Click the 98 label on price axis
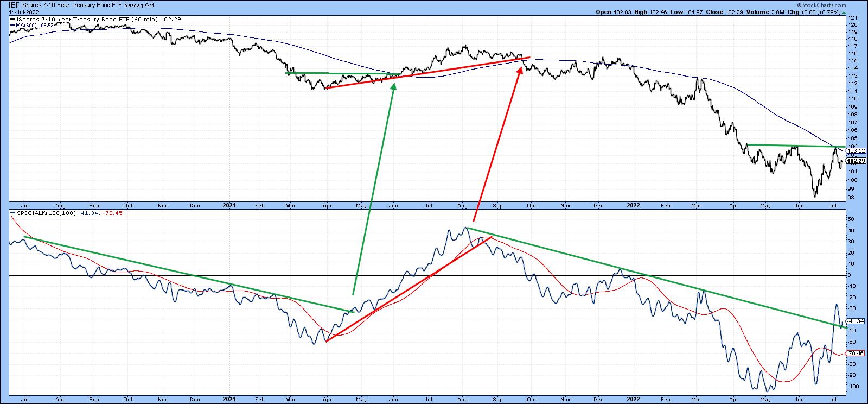The height and width of the screenshot is (404, 868). coord(850,197)
